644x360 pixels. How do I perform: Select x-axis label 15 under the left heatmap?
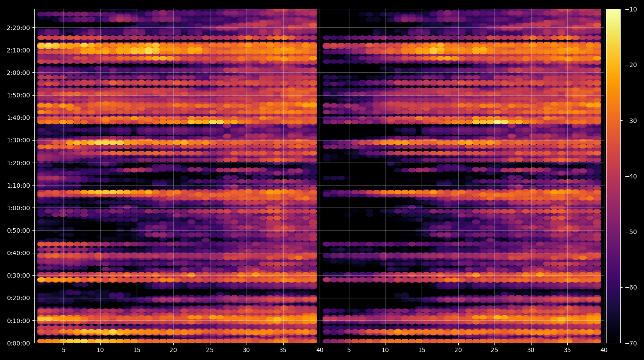[137, 350]
